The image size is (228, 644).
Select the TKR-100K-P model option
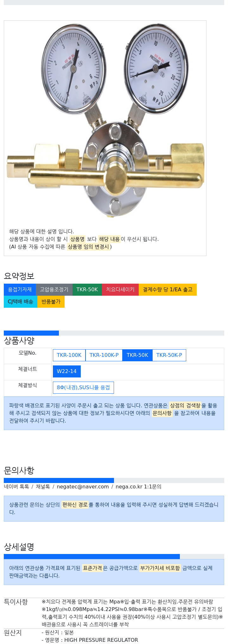pos(104,355)
